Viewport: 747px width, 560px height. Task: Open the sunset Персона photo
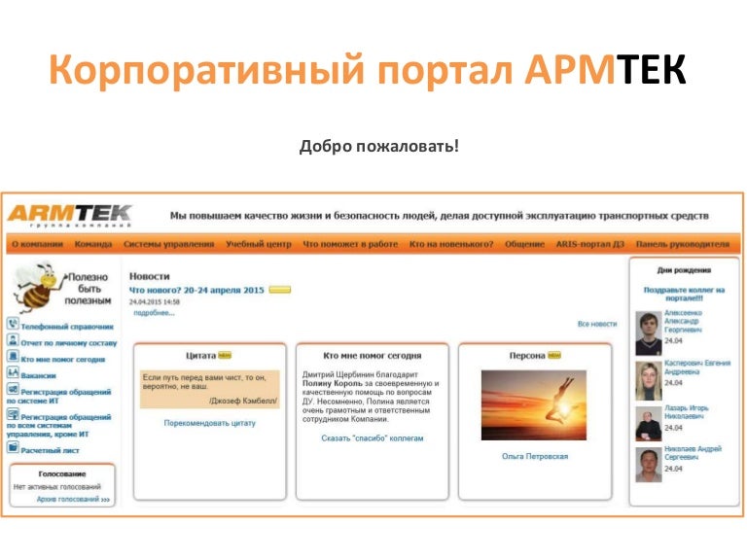(534, 404)
